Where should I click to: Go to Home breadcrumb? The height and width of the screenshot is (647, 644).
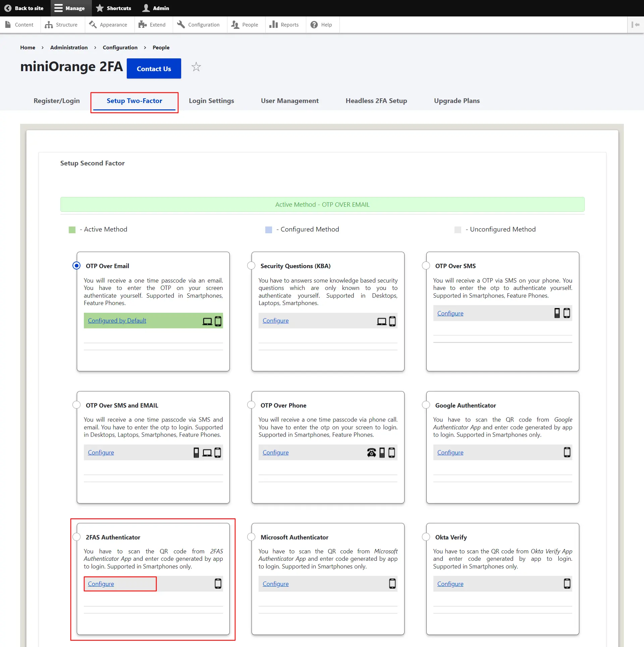(28, 47)
